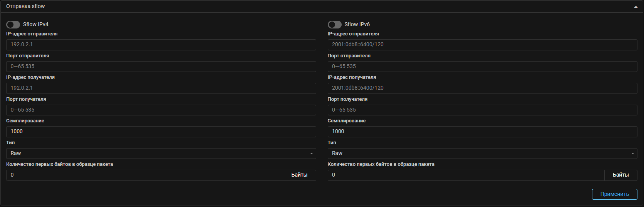644x207 pixels.
Task: Enable the Sflow IPv4 toggle
Action: 13,25
